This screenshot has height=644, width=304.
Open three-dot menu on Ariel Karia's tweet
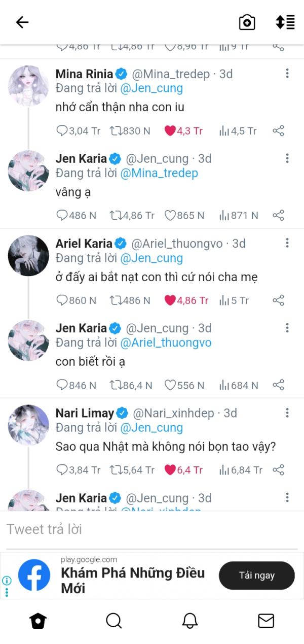pos(287,243)
